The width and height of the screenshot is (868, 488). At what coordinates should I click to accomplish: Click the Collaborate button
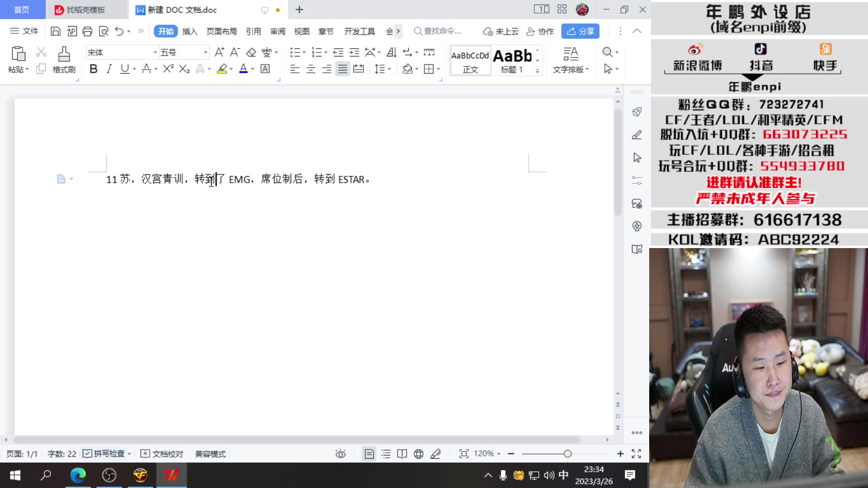point(540,31)
